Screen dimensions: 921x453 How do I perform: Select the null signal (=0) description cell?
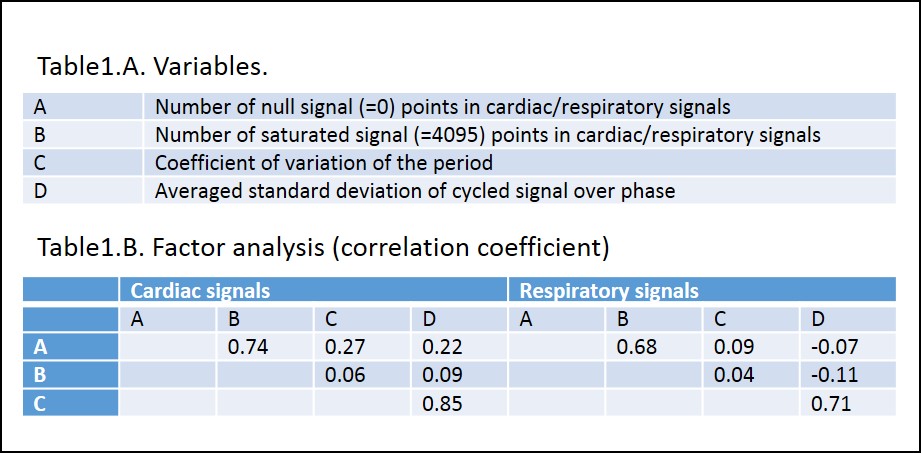click(443, 108)
